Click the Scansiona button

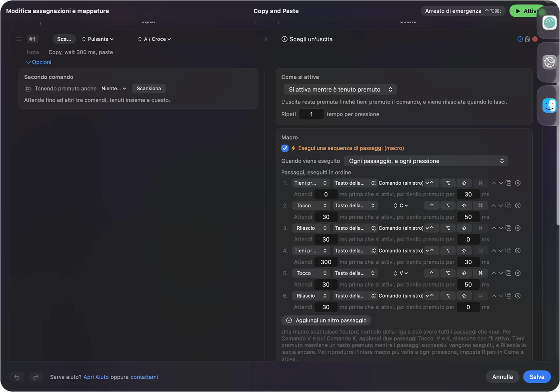tap(149, 89)
